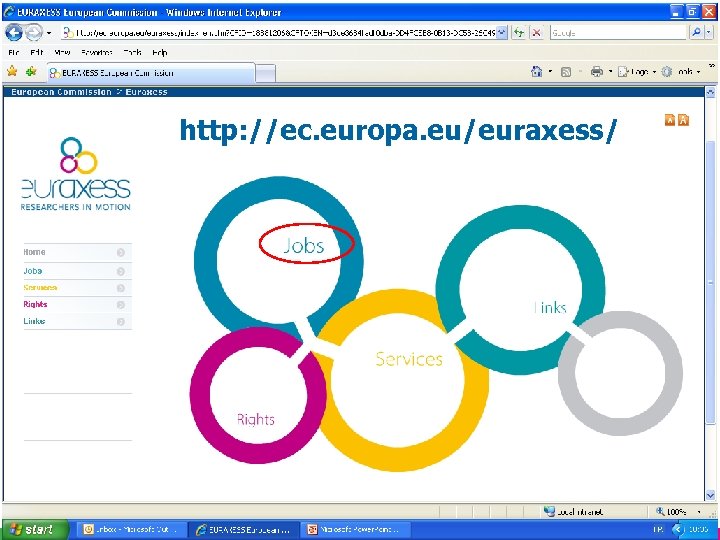Click the Stop loading X icon
Image resolution: width=720 pixels, height=540 pixels.
536,33
